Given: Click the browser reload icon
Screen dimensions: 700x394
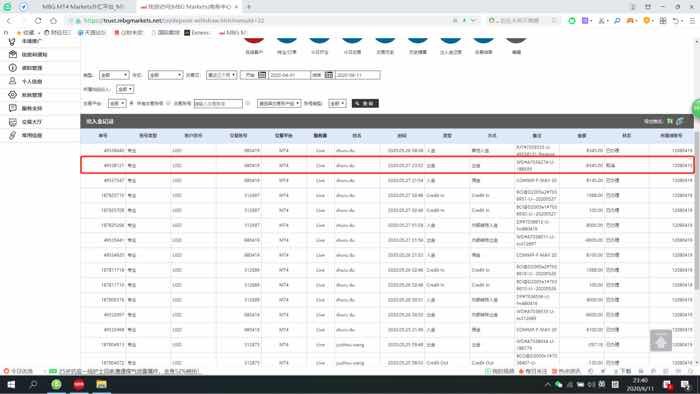Looking at the screenshot, I should tap(38, 21).
